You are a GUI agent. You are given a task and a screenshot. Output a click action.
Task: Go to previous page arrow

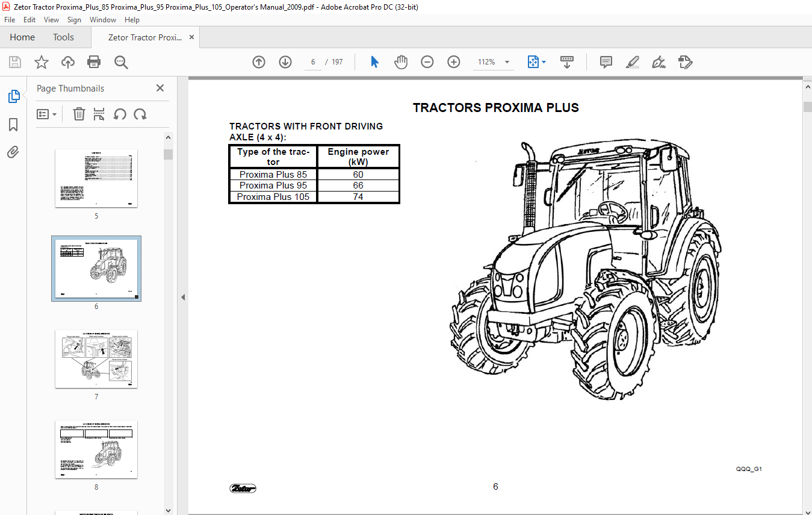259,62
